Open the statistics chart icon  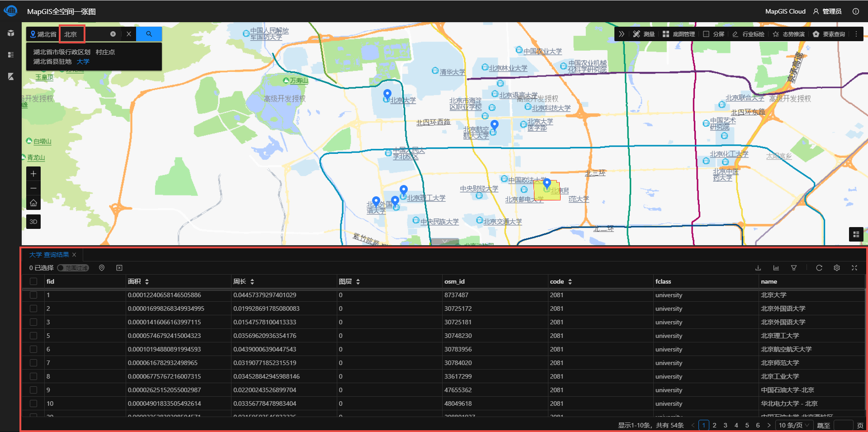point(776,268)
